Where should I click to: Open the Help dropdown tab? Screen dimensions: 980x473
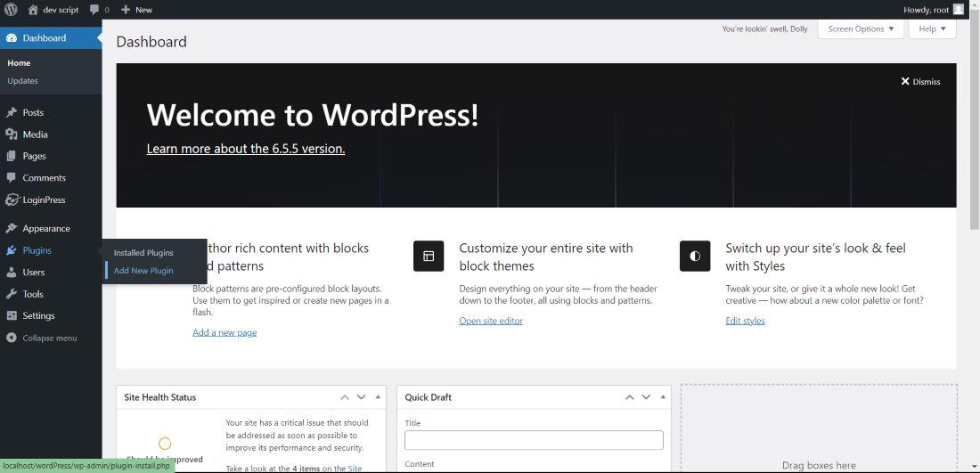pyautogui.click(x=933, y=29)
